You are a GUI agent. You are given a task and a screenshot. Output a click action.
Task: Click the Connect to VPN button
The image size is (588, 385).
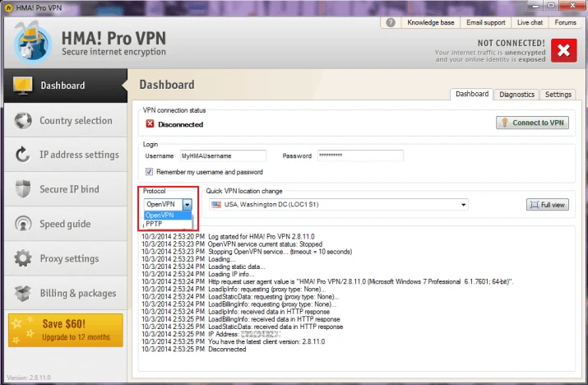(533, 123)
